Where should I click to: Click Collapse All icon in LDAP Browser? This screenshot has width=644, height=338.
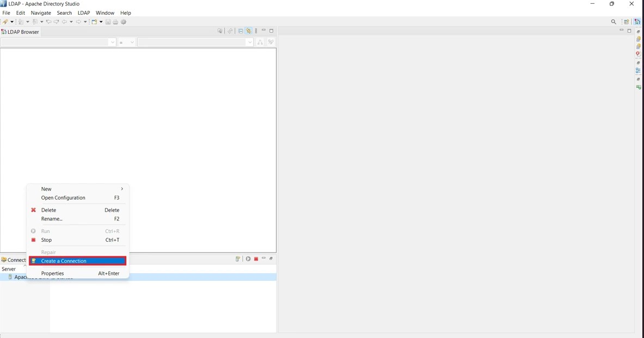[241, 31]
